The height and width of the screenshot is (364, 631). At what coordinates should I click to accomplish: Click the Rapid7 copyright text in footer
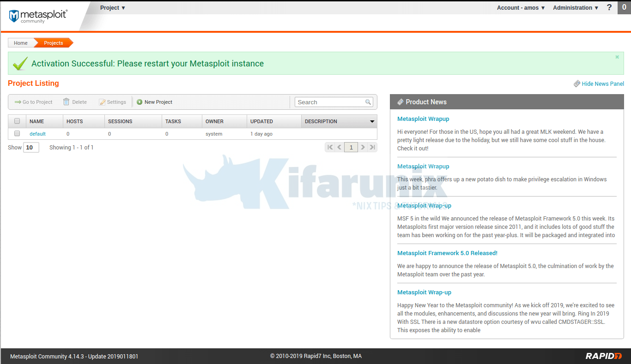(x=316, y=356)
